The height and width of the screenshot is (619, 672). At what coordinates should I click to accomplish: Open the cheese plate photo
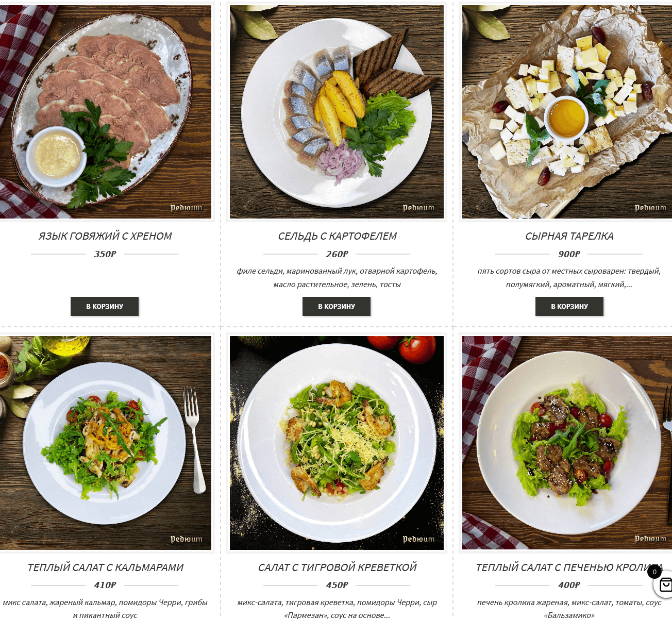(x=567, y=112)
